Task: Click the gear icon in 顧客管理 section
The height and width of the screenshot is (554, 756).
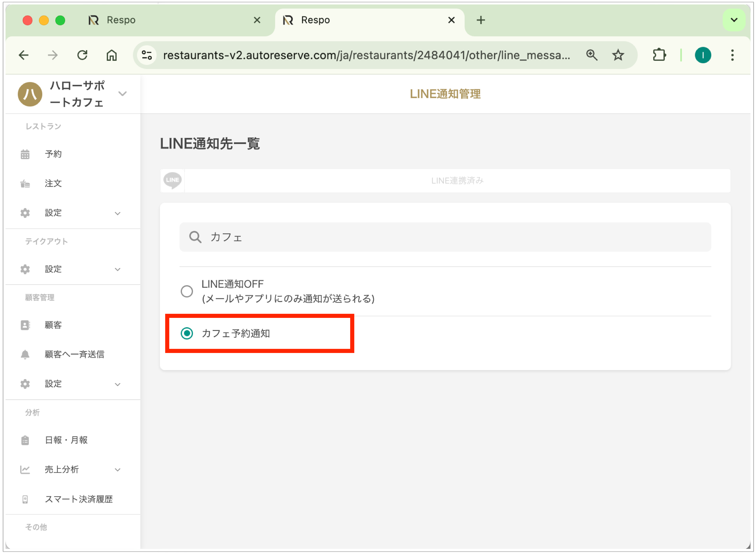Action: [25, 384]
